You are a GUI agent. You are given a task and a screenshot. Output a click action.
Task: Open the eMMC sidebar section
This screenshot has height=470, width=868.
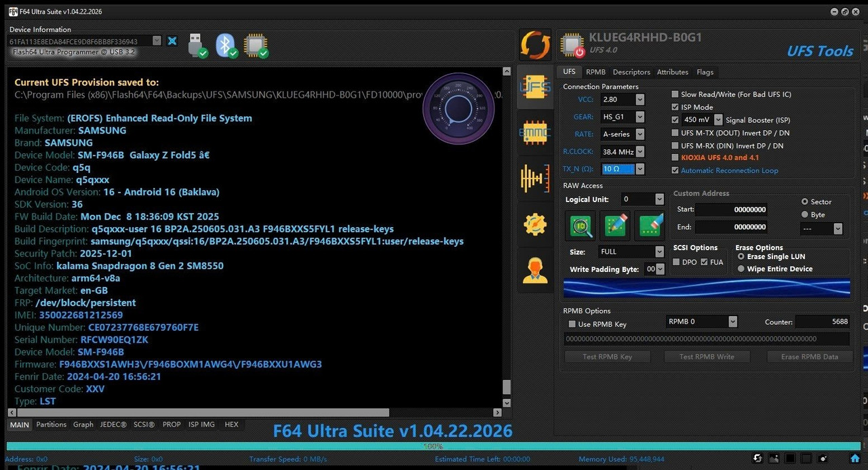click(x=535, y=134)
